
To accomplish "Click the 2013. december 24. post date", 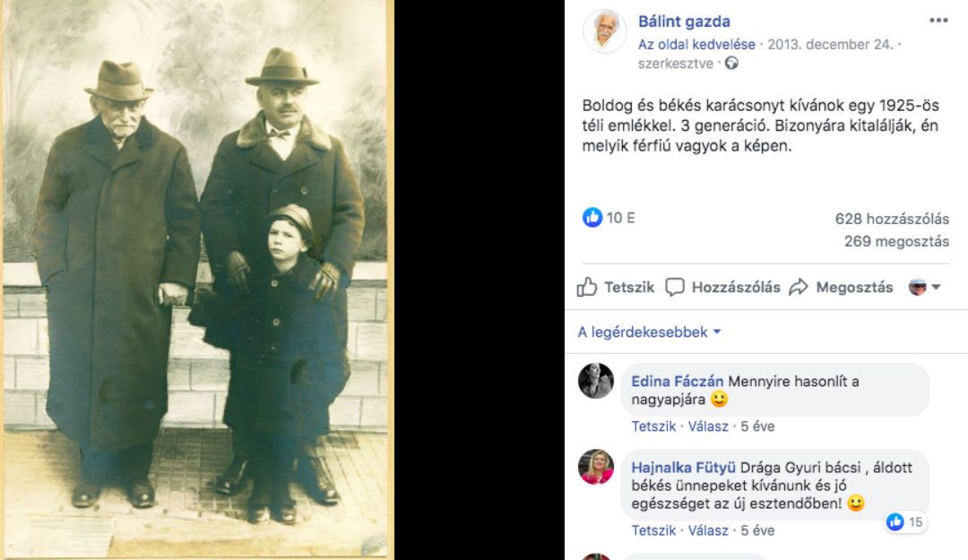I will 830,45.
